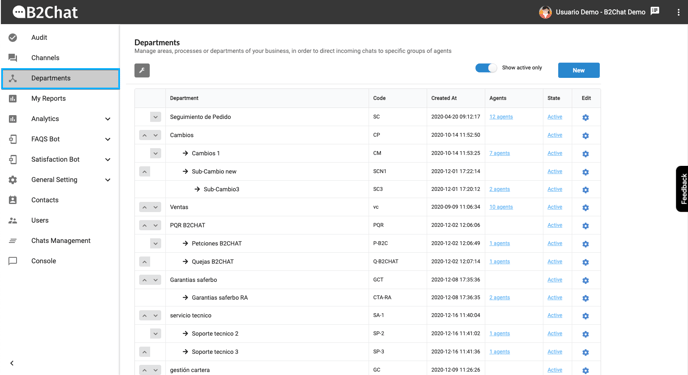
Task: Move Ventas department down
Action: [155, 207]
